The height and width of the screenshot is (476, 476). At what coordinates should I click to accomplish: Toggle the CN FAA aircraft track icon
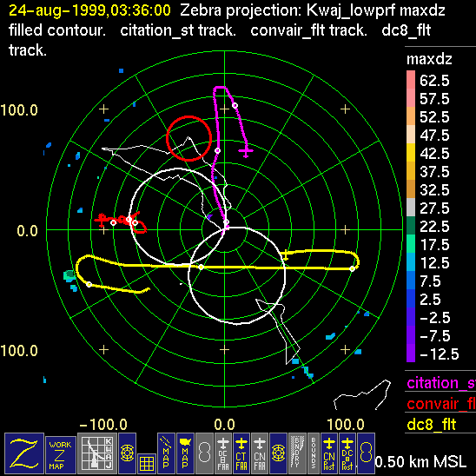(260, 453)
